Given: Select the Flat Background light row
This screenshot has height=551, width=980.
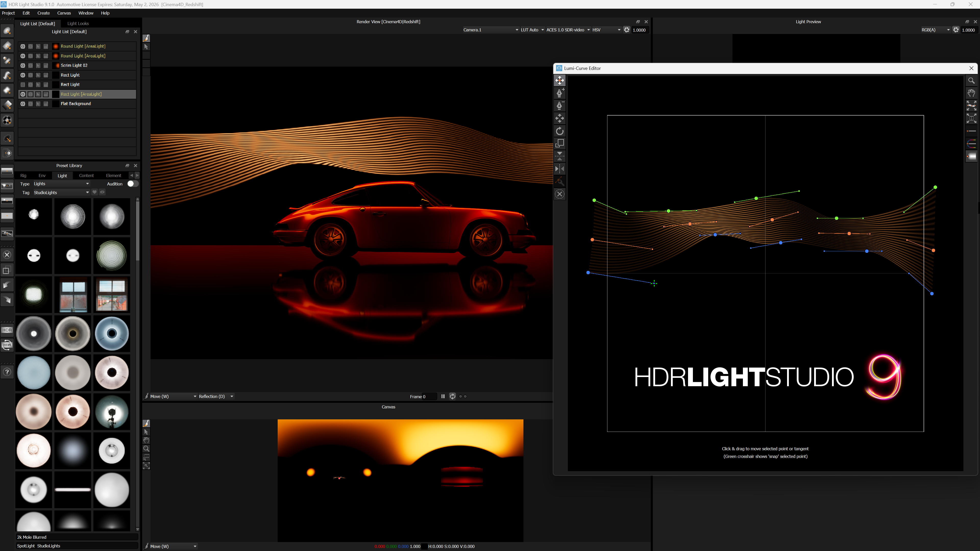Looking at the screenshot, I should click(77, 104).
